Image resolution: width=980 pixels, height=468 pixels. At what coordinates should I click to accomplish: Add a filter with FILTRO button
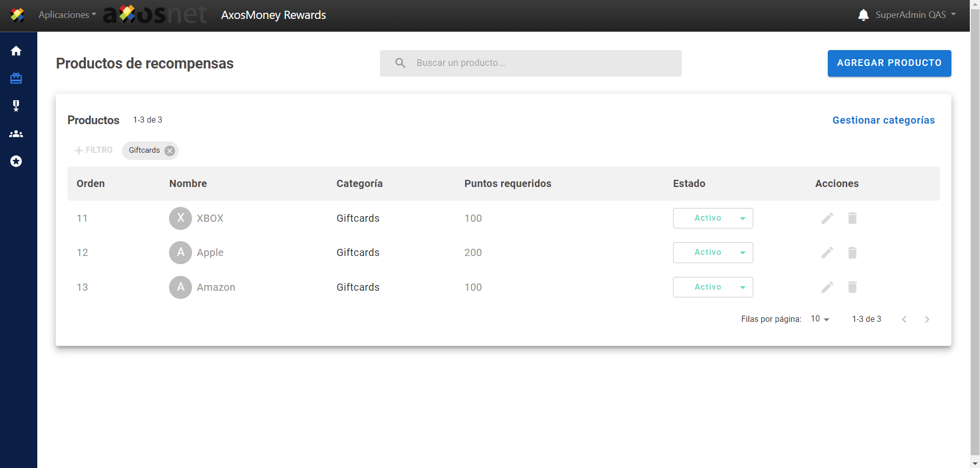point(93,150)
